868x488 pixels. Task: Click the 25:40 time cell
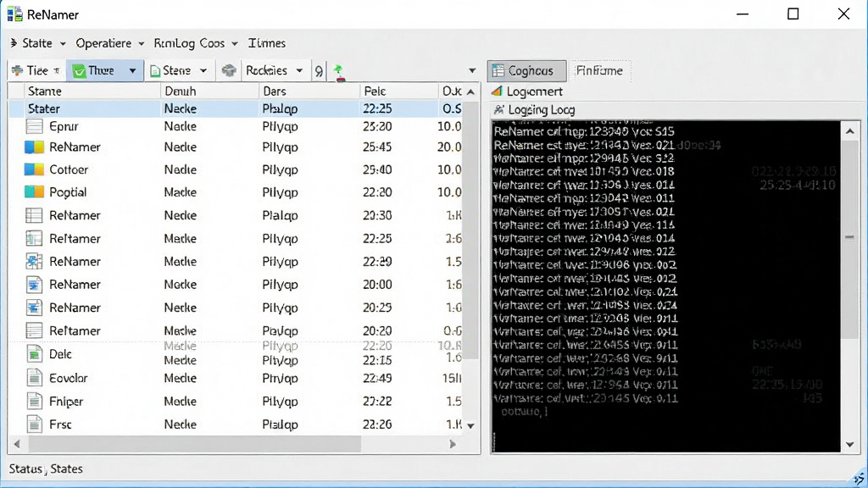coord(377,169)
